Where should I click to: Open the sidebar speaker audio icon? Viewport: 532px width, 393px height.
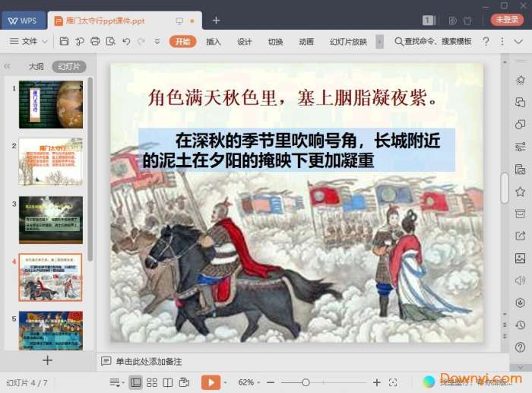coord(520,280)
